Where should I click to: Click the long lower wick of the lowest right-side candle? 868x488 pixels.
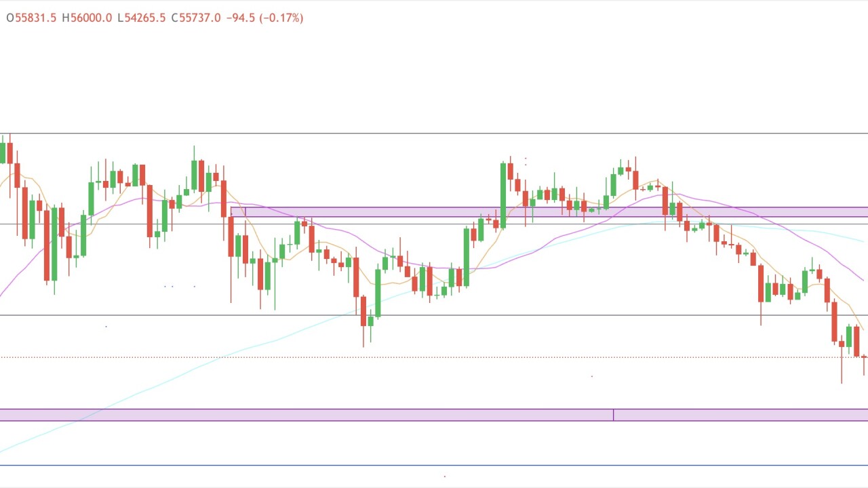(x=842, y=369)
